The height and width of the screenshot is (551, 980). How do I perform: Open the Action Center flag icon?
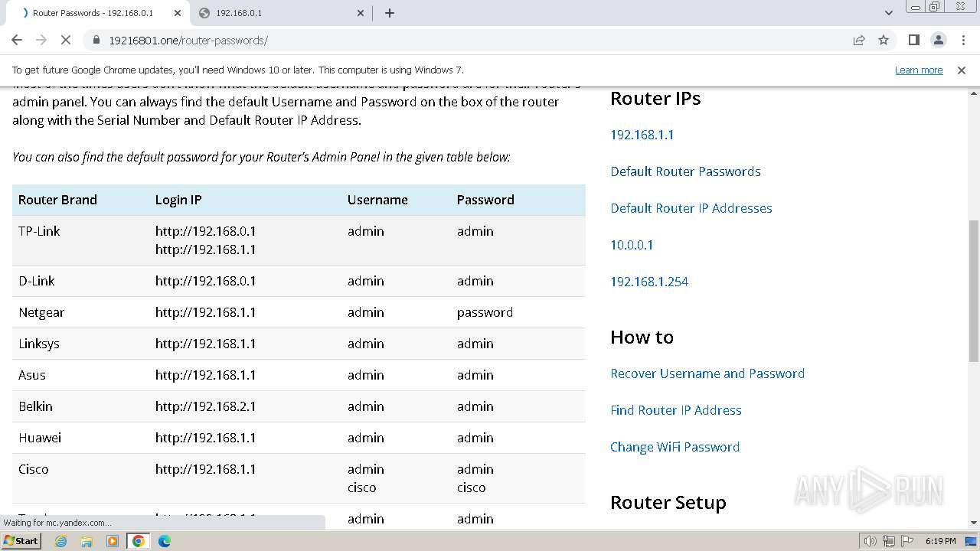908,541
